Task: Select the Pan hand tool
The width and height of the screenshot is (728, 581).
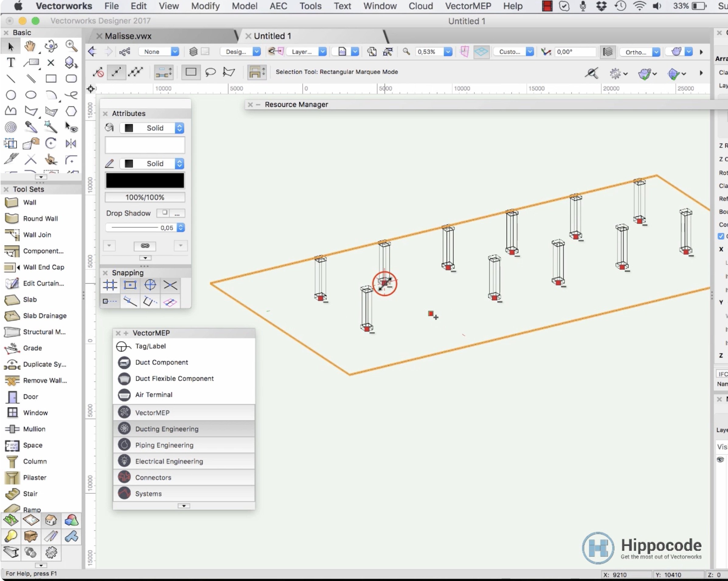Action: coord(30,46)
